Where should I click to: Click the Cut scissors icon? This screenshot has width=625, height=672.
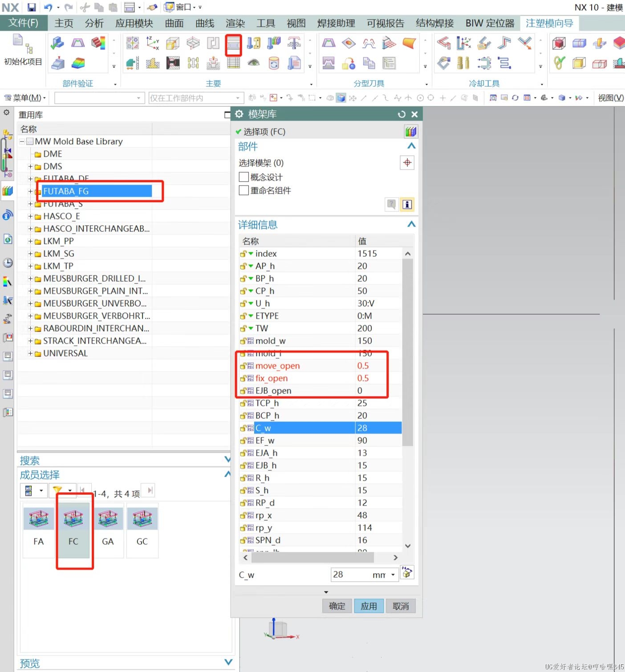click(x=85, y=7)
